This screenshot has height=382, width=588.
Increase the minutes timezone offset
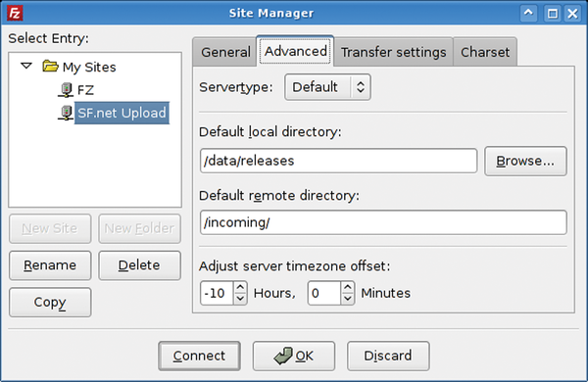click(x=348, y=288)
